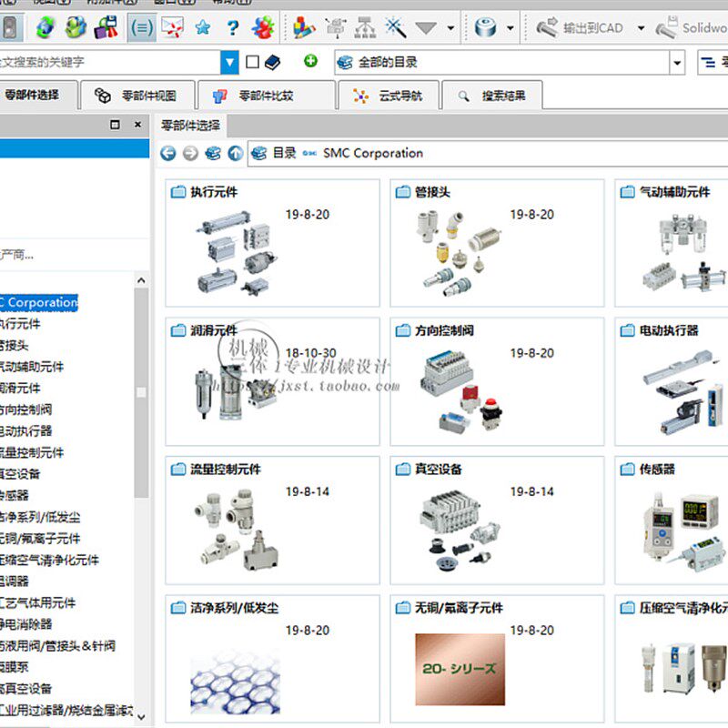Open help via the question mark icon
728x728 pixels.
[233, 28]
